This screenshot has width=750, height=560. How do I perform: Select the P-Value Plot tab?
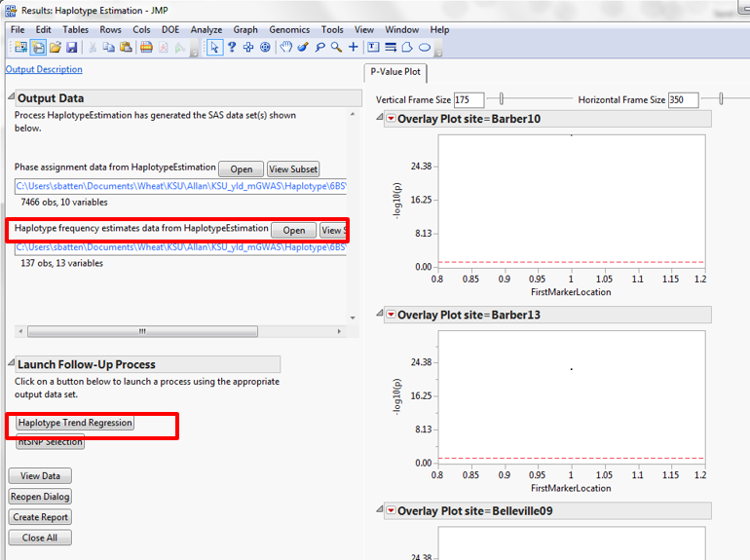395,72
